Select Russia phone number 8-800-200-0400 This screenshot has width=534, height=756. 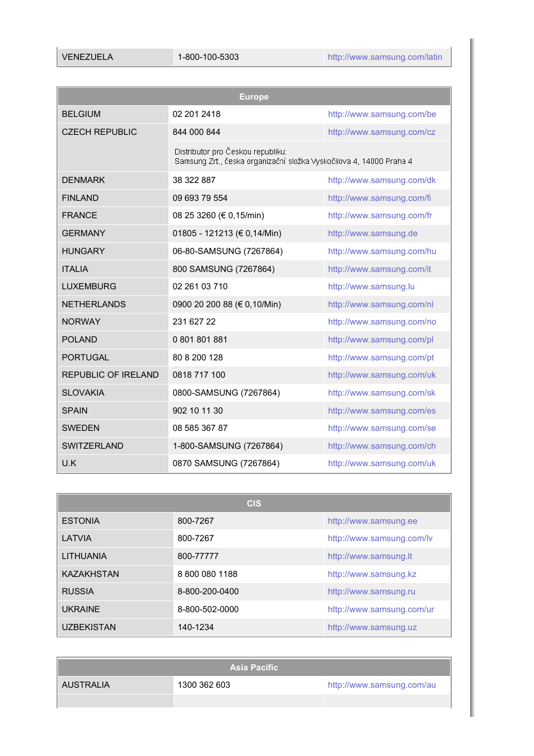(x=208, y=591)
